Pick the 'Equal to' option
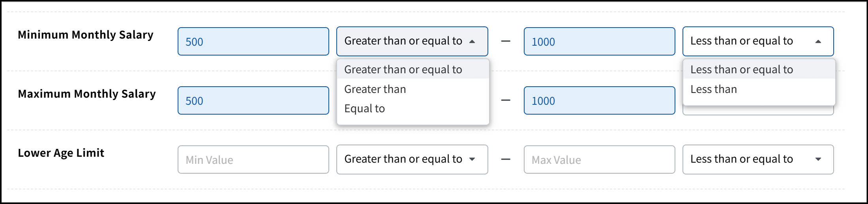868x204 pixels. click(x=365, y=109)
